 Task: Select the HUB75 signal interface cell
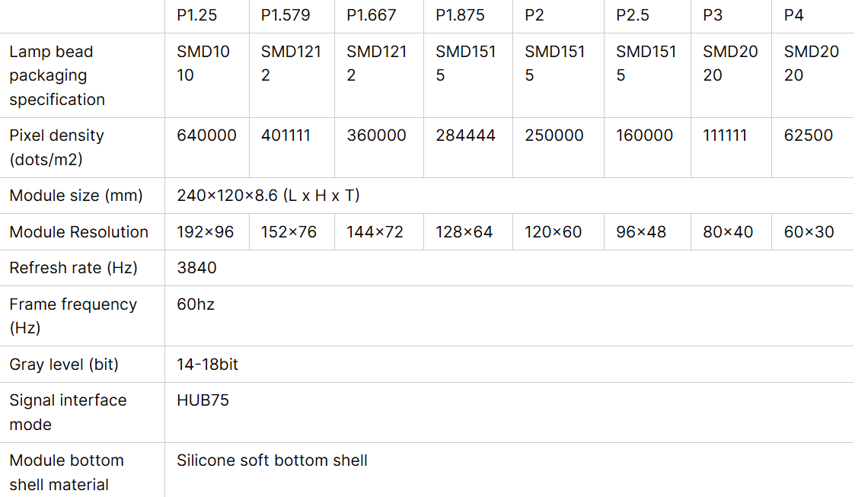(x=203, y=400)
